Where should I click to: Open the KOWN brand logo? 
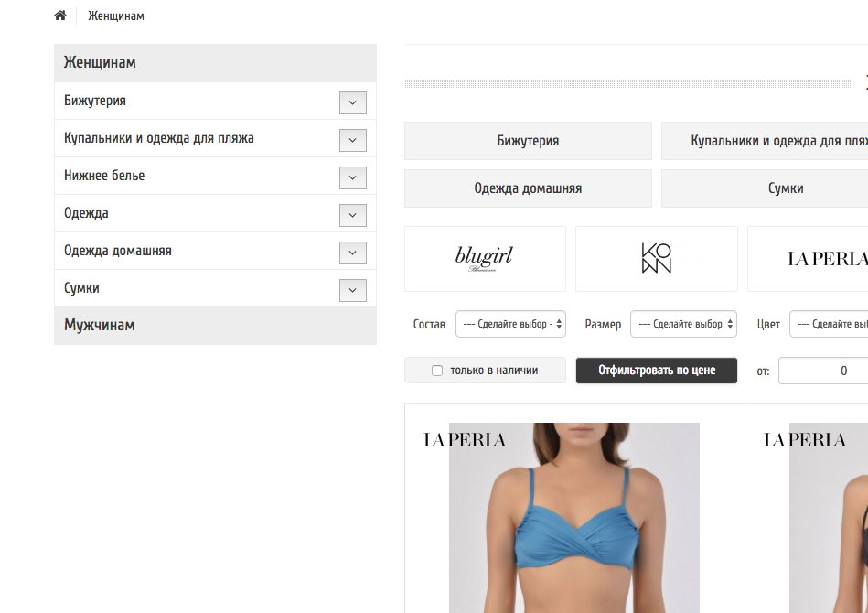click(657, 259)
